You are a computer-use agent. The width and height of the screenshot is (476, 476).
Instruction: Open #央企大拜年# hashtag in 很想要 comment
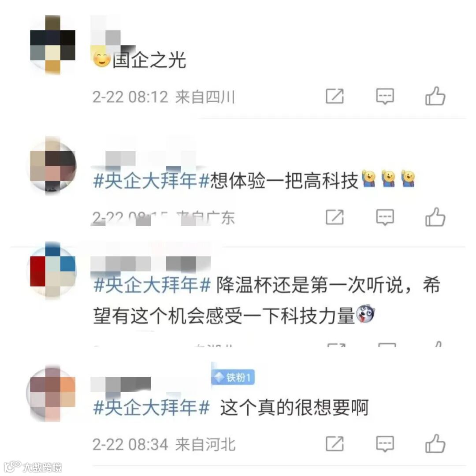point(151,407)
